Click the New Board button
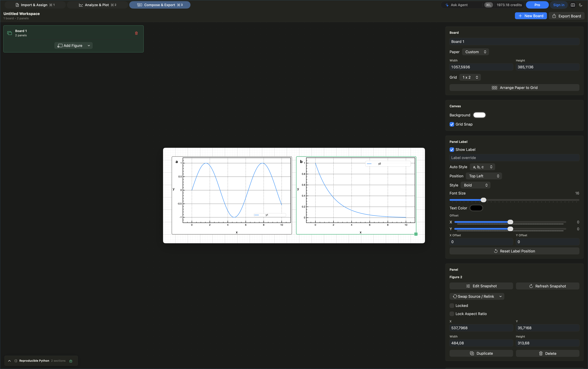This screenshot has width=588, height=369. pyautogui.click(x=531, y=16)
